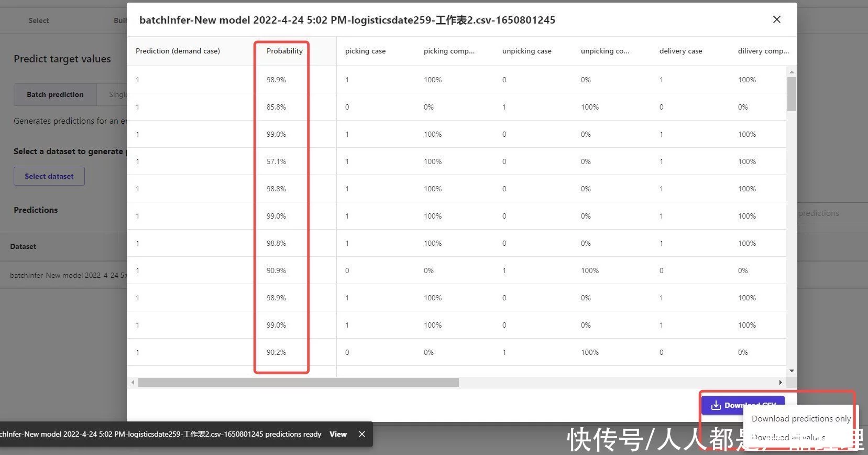Click View in the predictions ready toast
This screenshot has width=868, height=455.
click(338, 434)
